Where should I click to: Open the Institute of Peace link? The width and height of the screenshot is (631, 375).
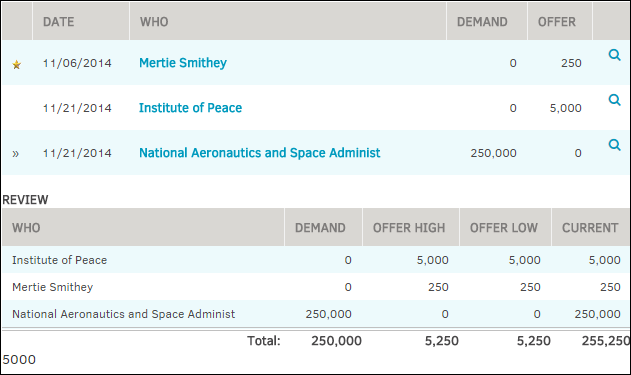(x=190, y=108)
